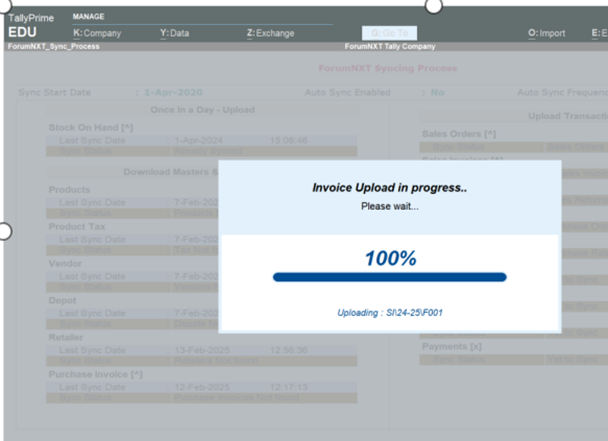Click the invoice upload progress bar

pyautogui.click(x=390, y=277)
